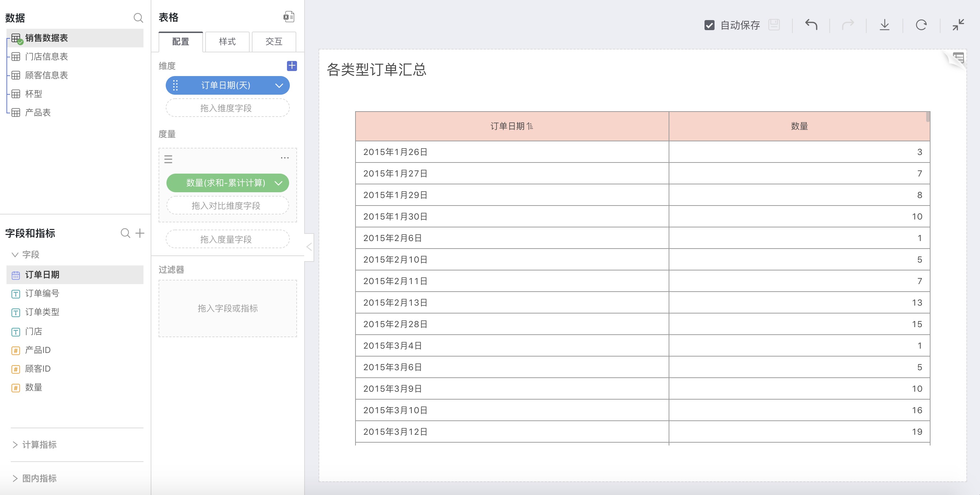Collapse the config panel with arrow handle

click(309, 247)
